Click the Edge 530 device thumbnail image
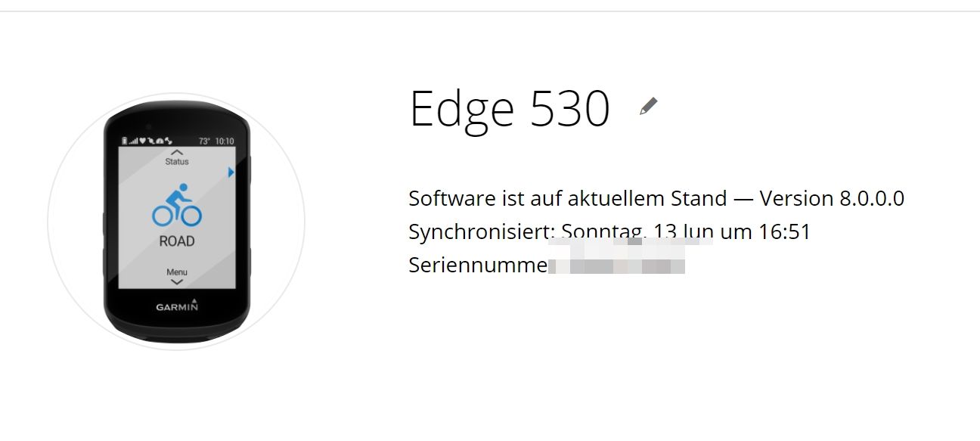980x441 pixels. point(176,222)
